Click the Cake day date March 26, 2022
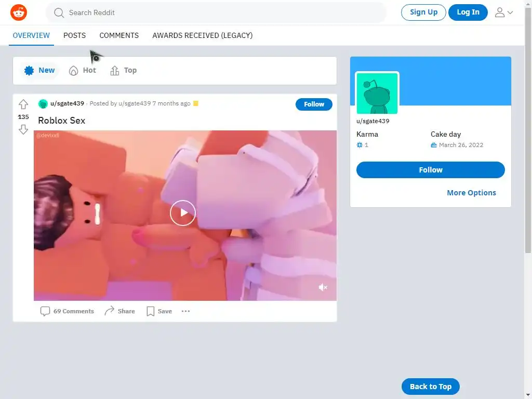This screenshot has width=532, height=399. point(461,145)
